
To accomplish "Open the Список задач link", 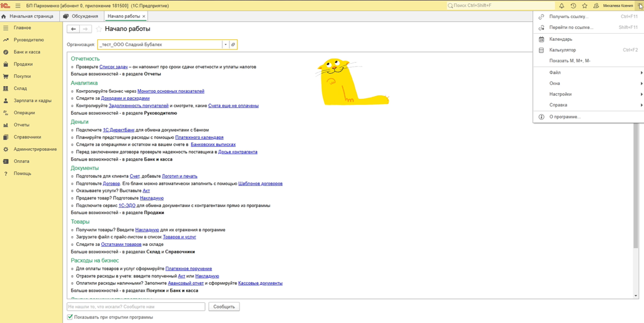I will coord(113,67).
